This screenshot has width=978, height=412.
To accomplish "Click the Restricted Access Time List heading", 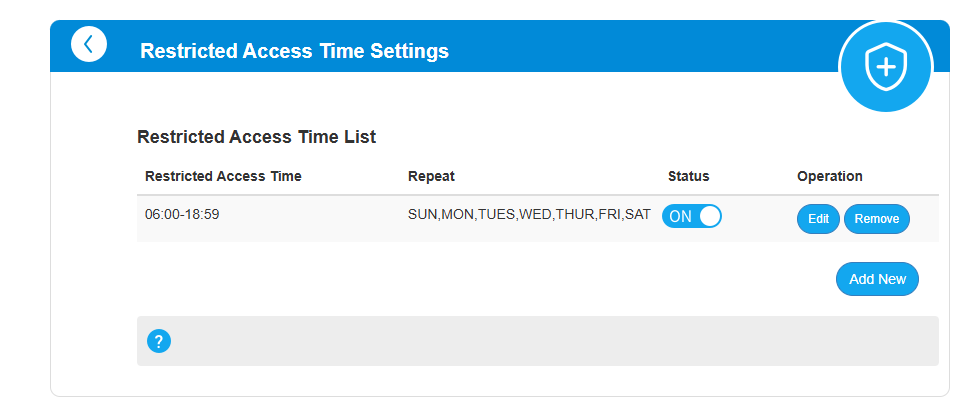I will coord(256,137).
